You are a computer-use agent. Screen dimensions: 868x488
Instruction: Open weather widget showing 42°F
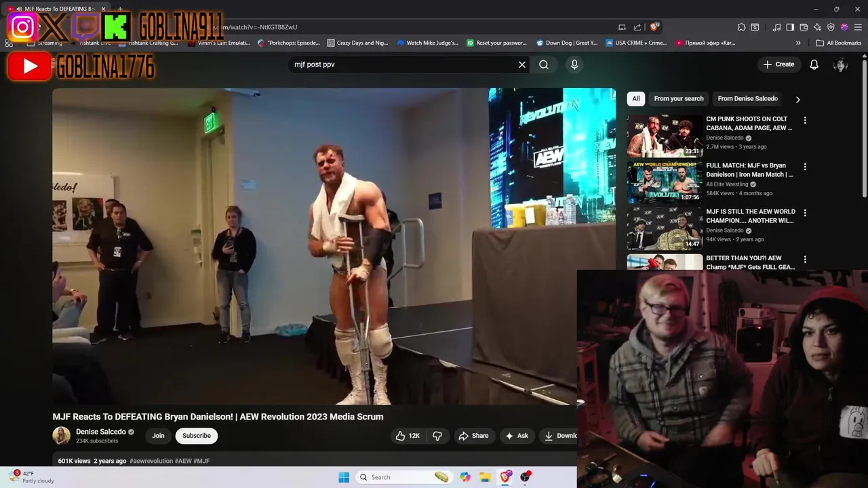32,477
